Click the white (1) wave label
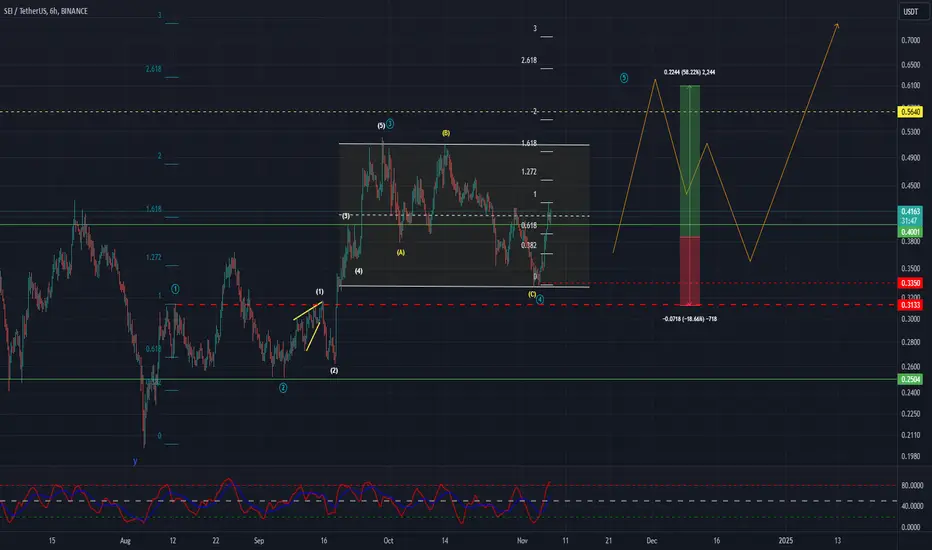Screen dimensions: 932x550 click(320, 292)
